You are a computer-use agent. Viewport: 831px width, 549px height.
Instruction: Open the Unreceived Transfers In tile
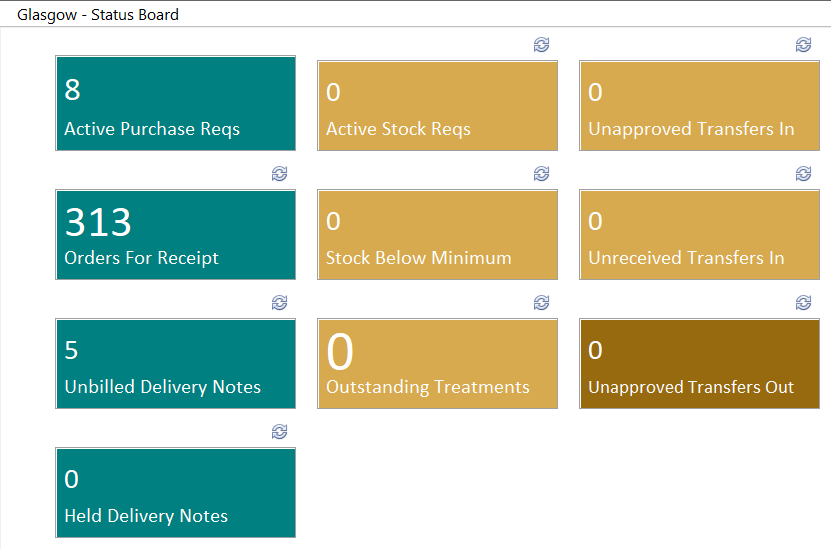700,234
